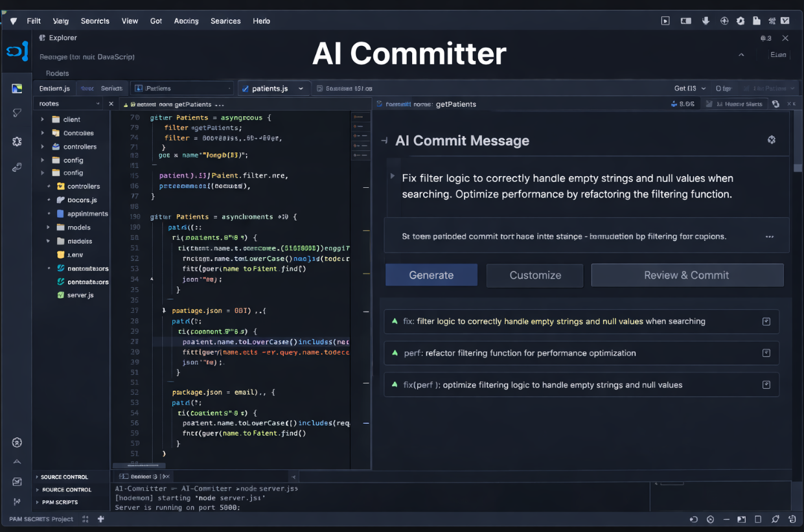Collapse the header with the up chevron near Elæn
Viewport: 804px width, 532px height.
[x=741, y=55]
